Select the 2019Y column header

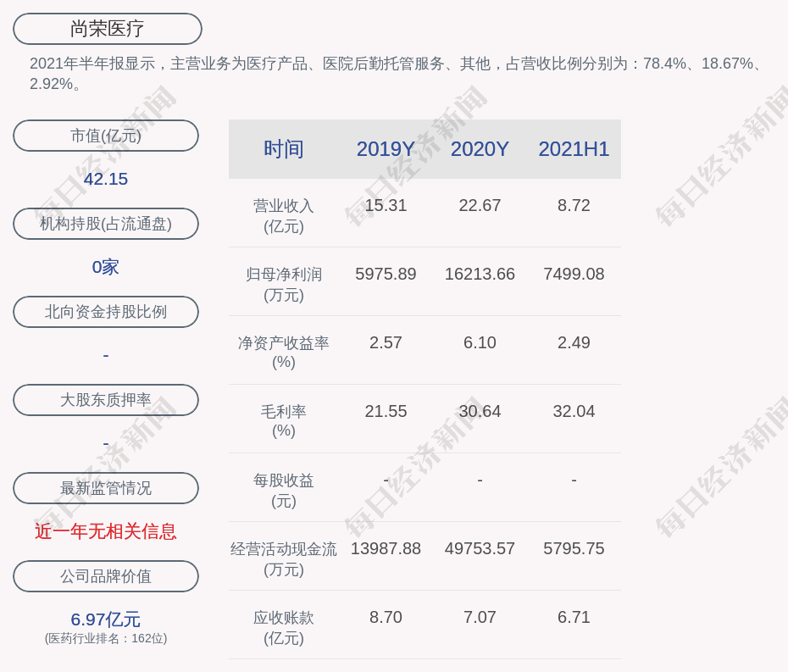point(386,149)
